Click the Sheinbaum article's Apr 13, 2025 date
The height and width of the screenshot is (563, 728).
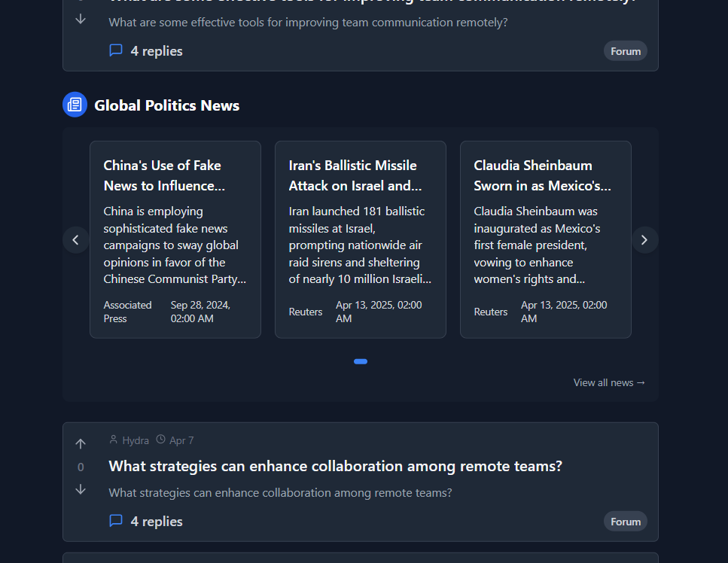click(x=564, y=312)
